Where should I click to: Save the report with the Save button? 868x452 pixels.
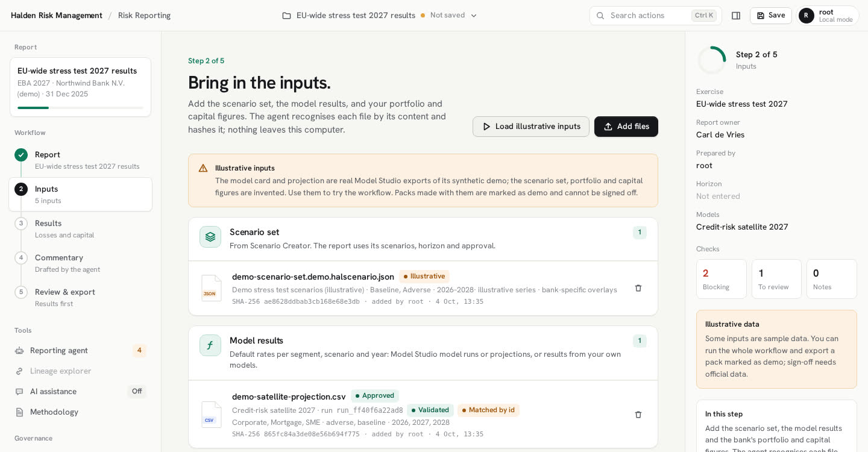tap(770, 16)
